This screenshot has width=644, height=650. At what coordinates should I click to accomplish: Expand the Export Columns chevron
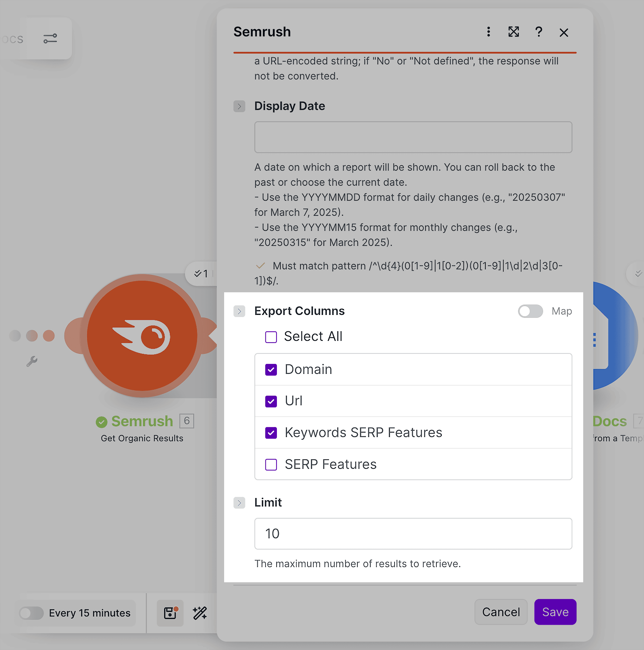(239, 311)
